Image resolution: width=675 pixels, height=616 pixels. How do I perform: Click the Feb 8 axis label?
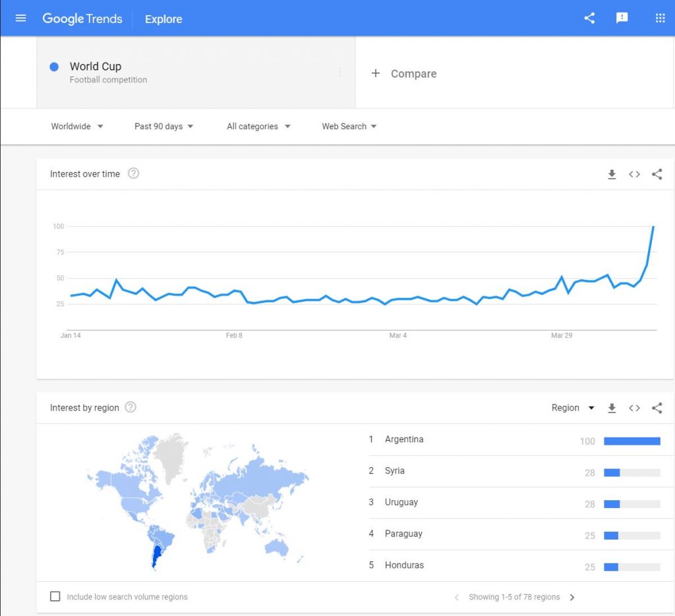[234, 335]
